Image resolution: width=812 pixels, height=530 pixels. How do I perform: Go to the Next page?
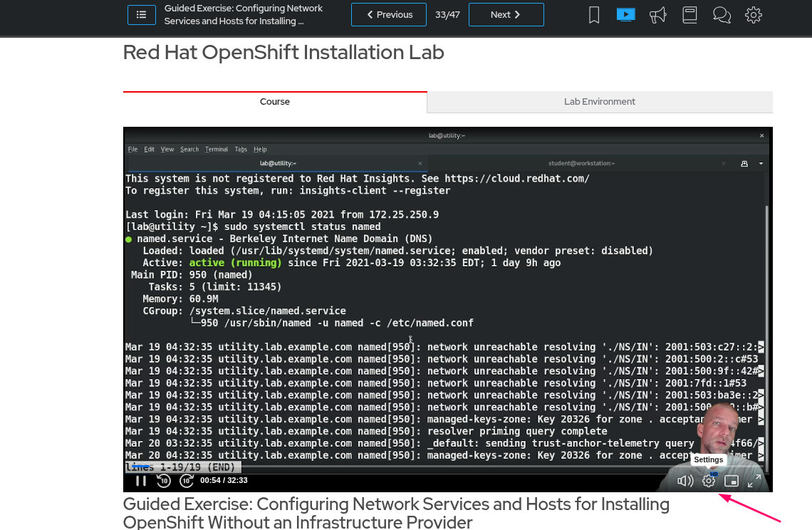(506, 14)
